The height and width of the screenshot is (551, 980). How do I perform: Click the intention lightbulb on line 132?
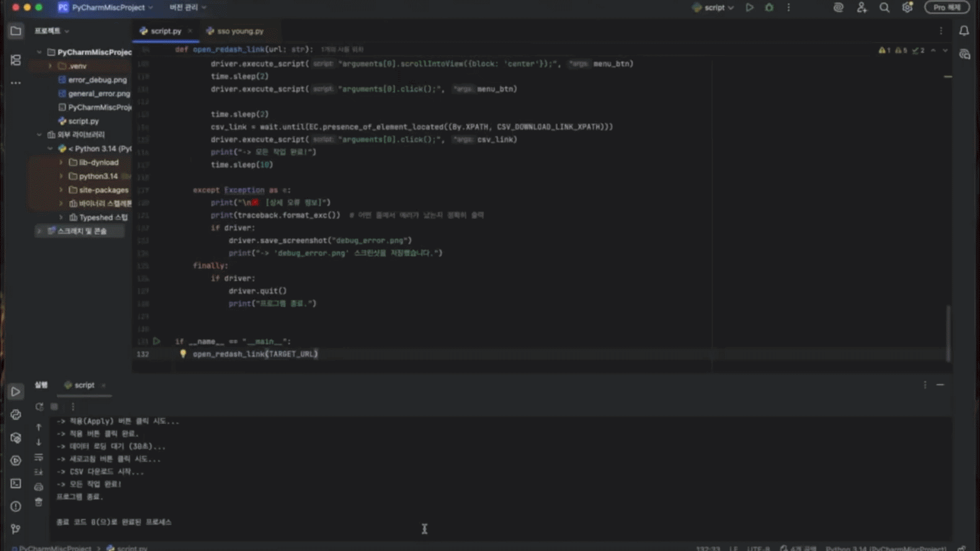pyautogui.click(x=183, y=354)
